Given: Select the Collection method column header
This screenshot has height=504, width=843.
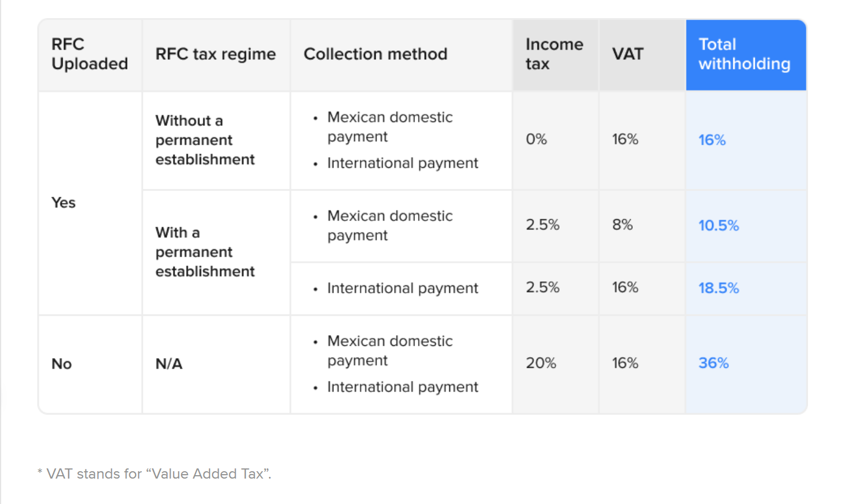Looking at the screenshot, I should [x=375, y=54].
